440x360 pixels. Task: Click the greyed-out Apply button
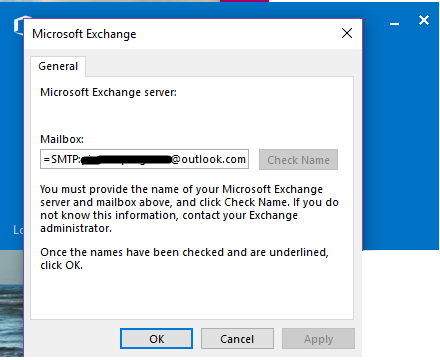click(318, 339)
